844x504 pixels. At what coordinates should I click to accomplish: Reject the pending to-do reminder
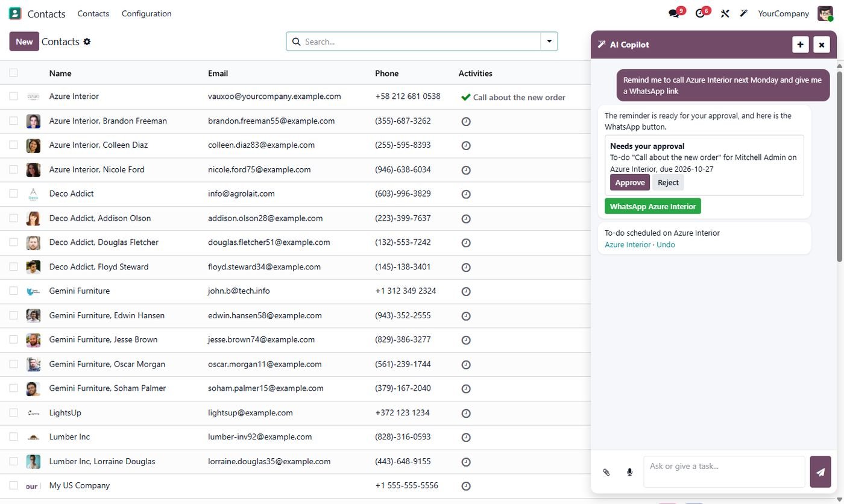tap(668, 183)
